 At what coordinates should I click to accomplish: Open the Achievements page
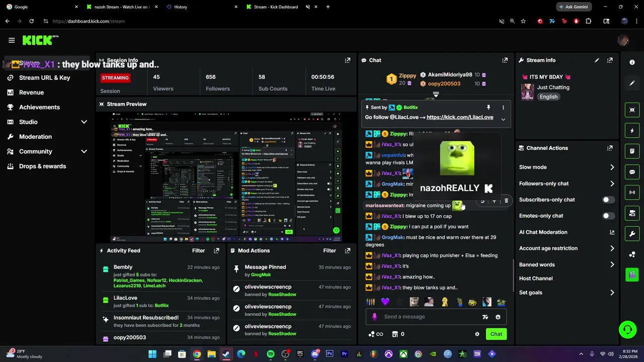pos(39,107)
